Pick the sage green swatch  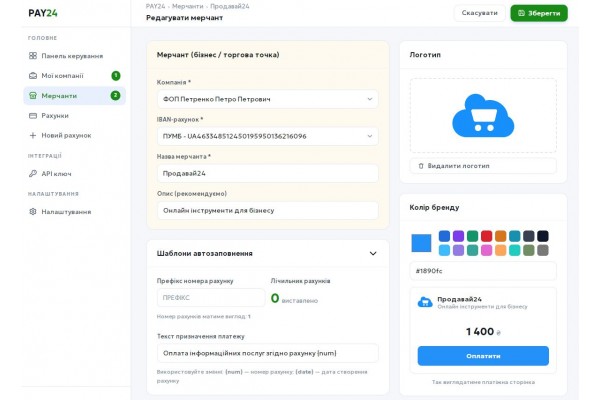click(529, 250)
